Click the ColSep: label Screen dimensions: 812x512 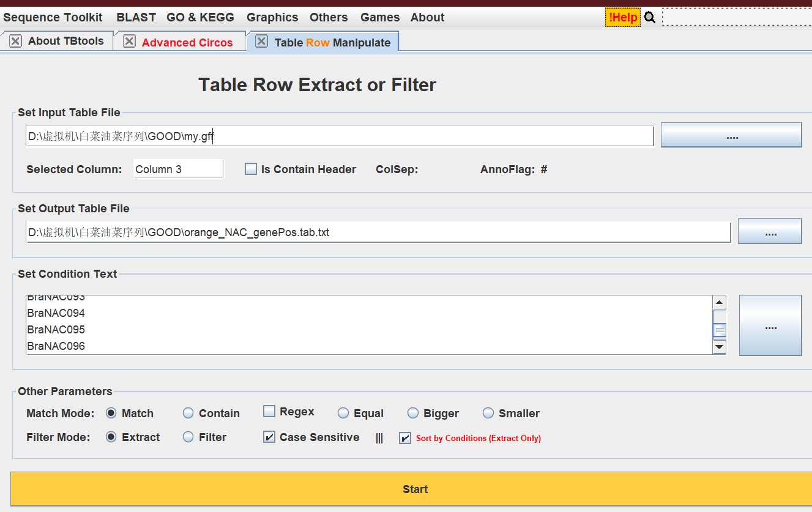(x=397, y=169)
